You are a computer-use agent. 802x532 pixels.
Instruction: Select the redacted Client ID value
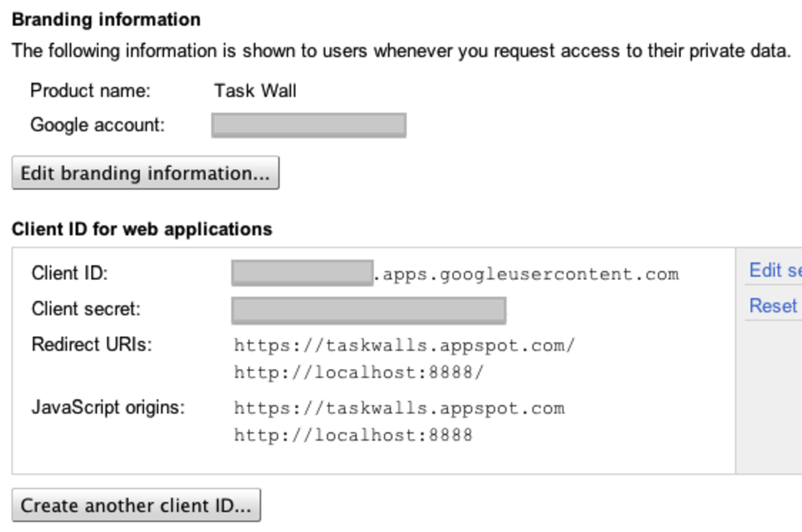click(x=302, y=273)
